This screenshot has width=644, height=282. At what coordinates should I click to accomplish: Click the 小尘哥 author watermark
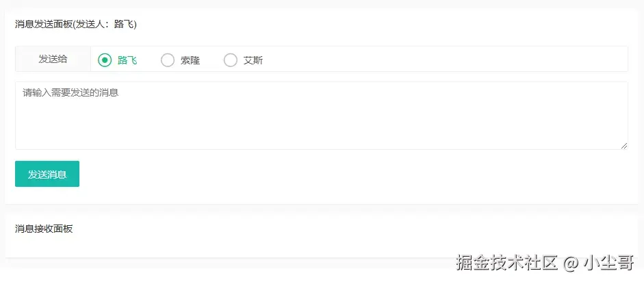(608, 262)
